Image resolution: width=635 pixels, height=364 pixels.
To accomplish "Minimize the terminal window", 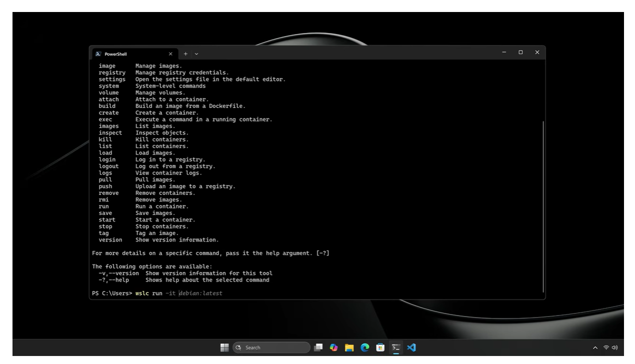I will click(504, 52).
